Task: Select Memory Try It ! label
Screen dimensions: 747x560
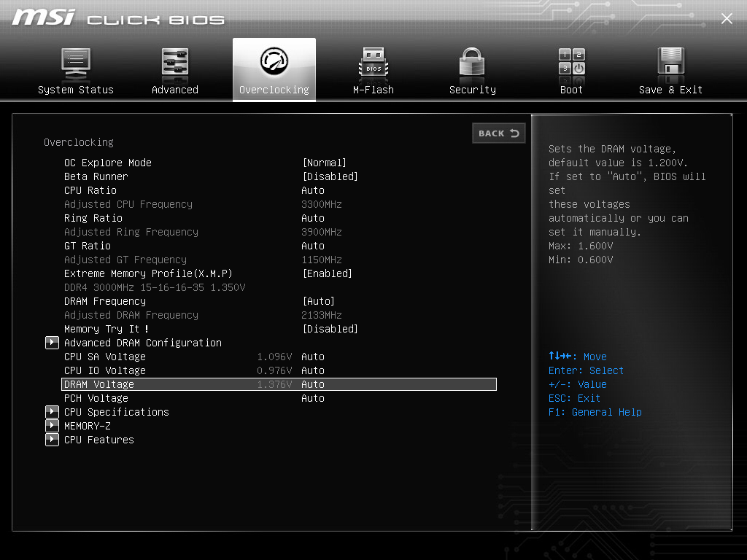Action: (107, 329)
